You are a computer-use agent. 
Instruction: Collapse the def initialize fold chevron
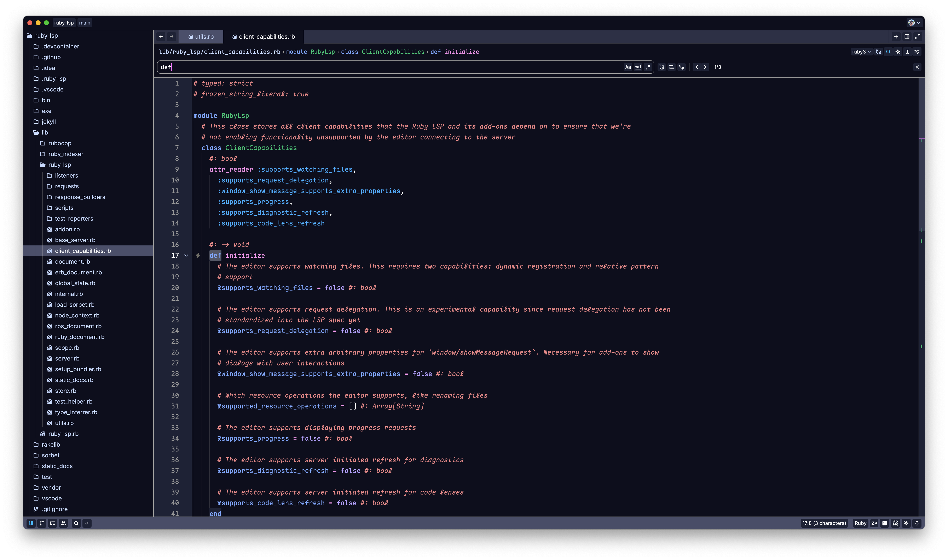coord(186,255)
